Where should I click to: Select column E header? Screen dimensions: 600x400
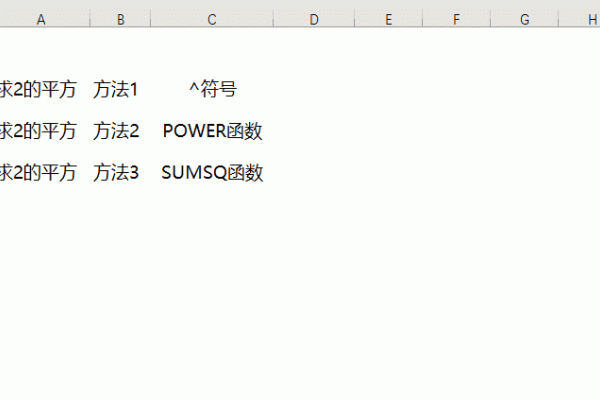click(x=388, y=19)
